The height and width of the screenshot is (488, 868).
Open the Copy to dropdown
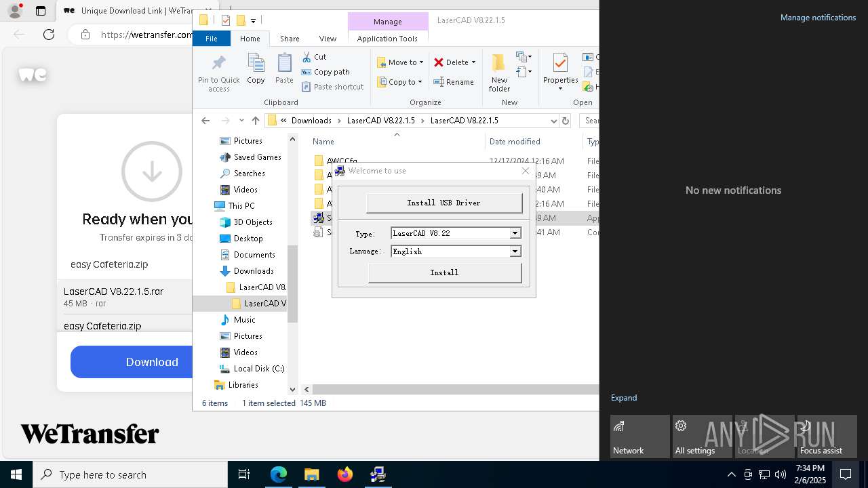[399, 82]
